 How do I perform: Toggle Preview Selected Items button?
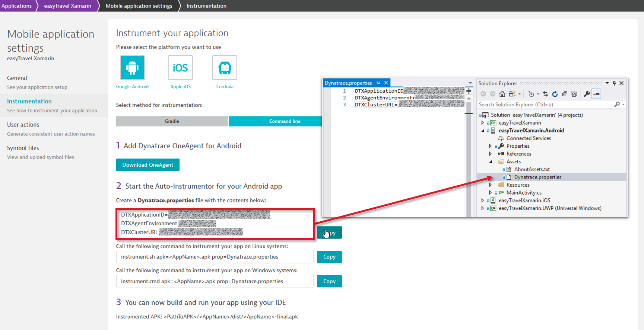pyautogui.click(x=596, y=94)
